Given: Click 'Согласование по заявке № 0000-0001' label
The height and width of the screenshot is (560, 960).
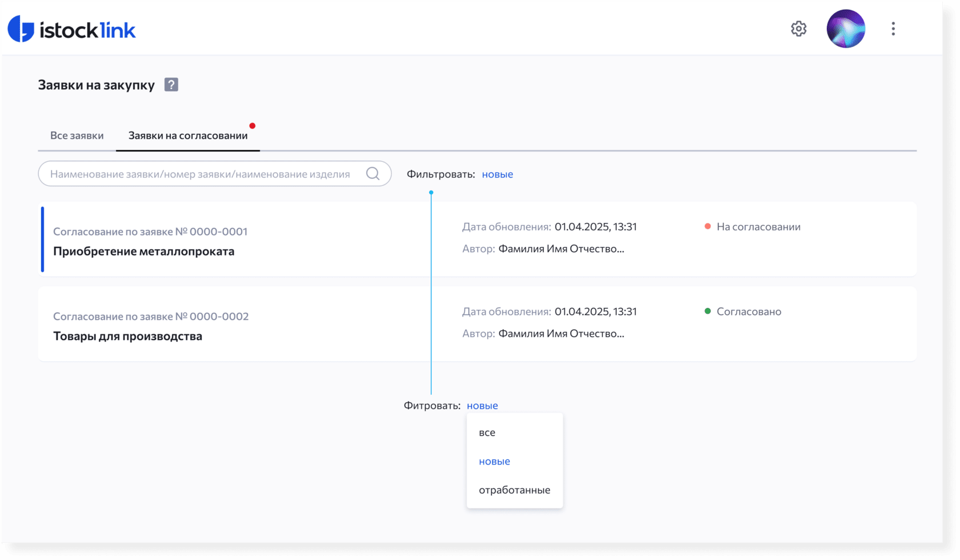Looking at the screenshot, I should 150,232.
